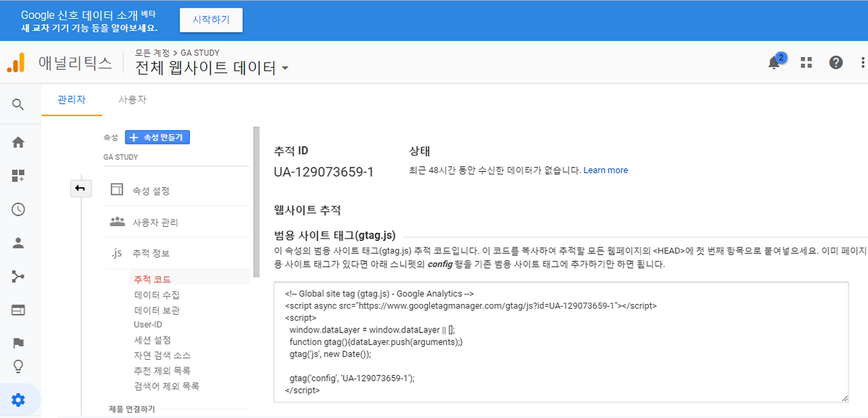This screenshot has height=418, width=868.
Task: Switch to the 사용자 tab
Action: [131, 98]
